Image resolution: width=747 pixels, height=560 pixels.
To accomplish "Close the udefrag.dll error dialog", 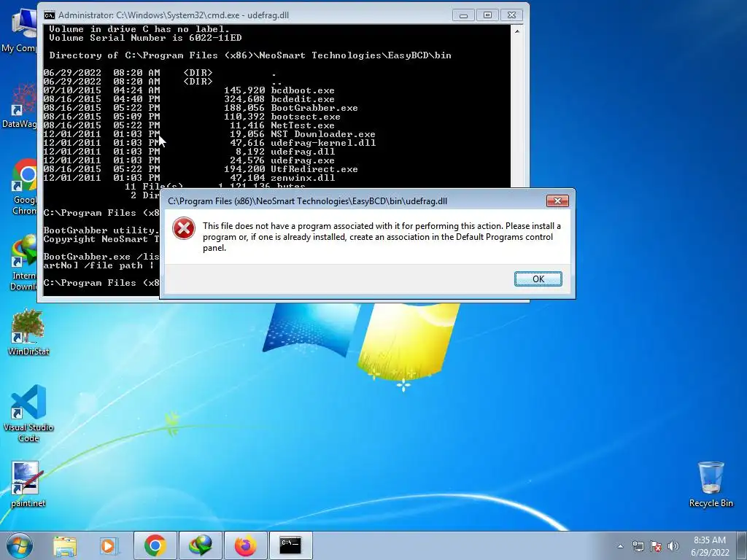I will click(557, 201).
